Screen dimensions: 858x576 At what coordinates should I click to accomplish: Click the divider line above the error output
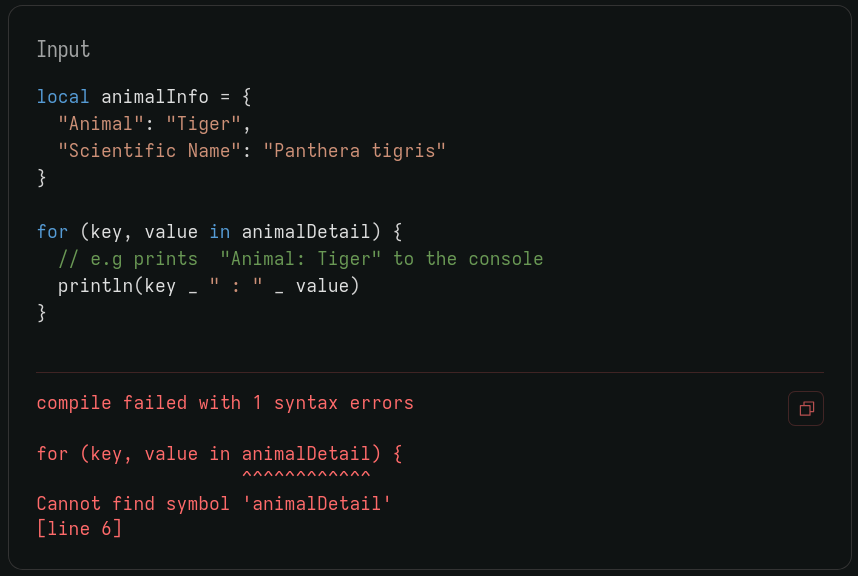click(x=429, y=372)
